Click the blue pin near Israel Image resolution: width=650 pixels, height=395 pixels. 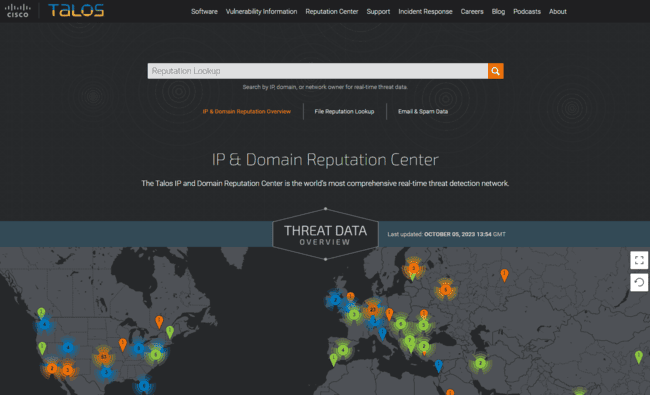(x=439, y=366)
